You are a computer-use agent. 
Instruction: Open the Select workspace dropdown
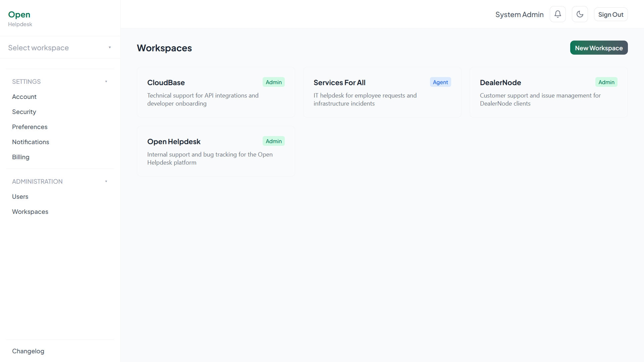[60, 48]
